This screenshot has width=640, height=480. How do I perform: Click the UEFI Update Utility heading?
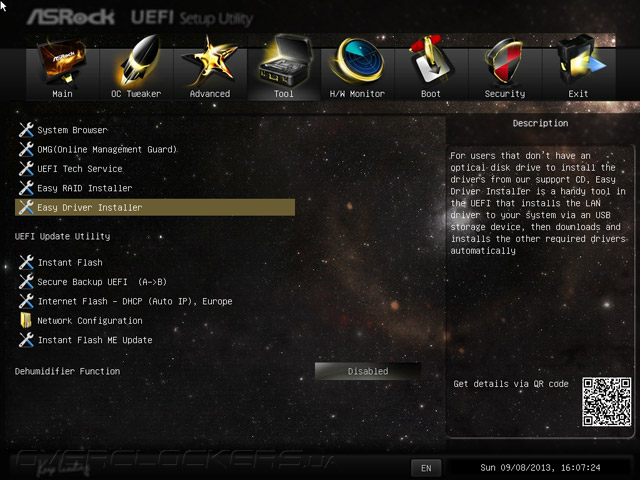[62, 236]
